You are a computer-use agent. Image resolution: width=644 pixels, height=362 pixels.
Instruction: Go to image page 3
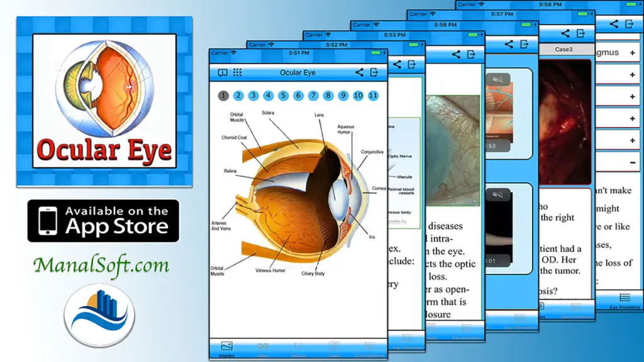253,96
